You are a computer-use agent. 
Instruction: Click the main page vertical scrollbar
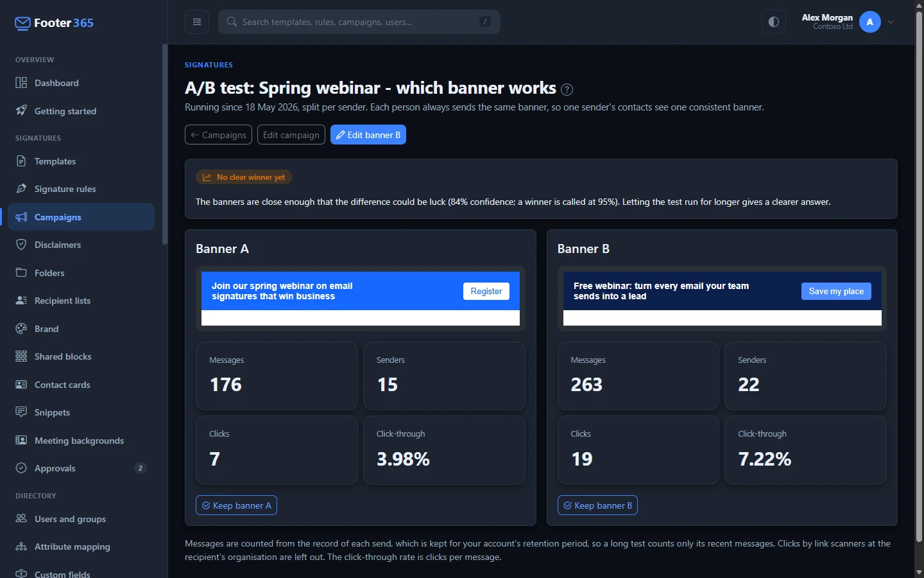pyautogui.click(x=919, y=276)
